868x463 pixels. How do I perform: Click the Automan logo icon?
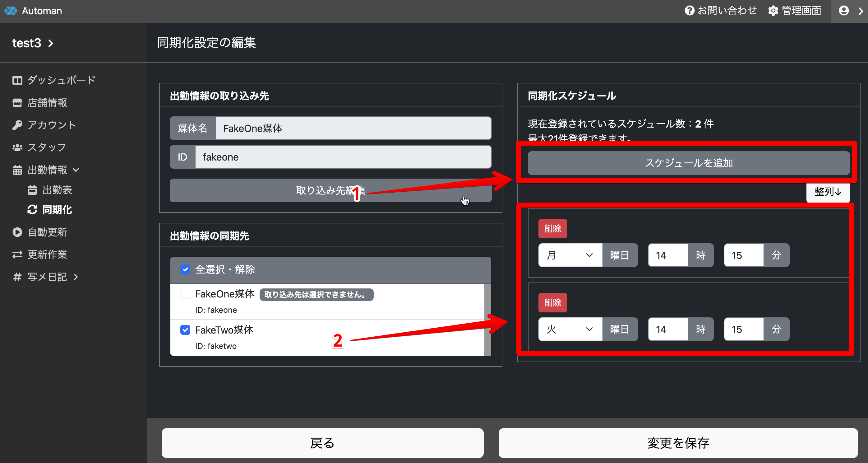pos(11,11)
